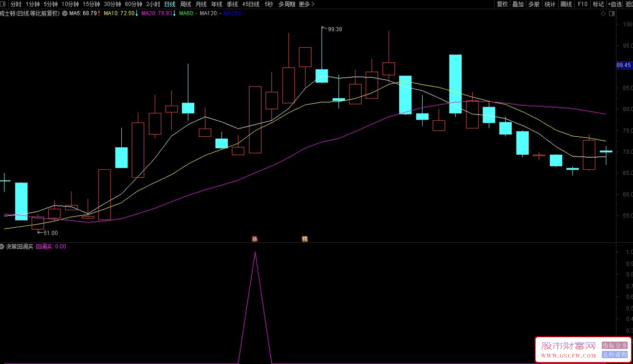The height and width of the screenshot is (364, 633).
Task: Click the MA60 indicator label
Action: 188,13
